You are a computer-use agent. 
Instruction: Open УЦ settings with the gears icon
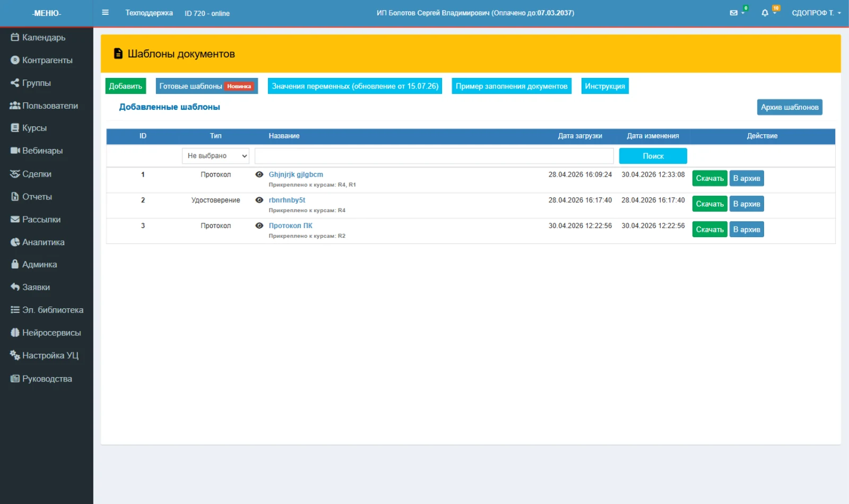tap(45, 355)
